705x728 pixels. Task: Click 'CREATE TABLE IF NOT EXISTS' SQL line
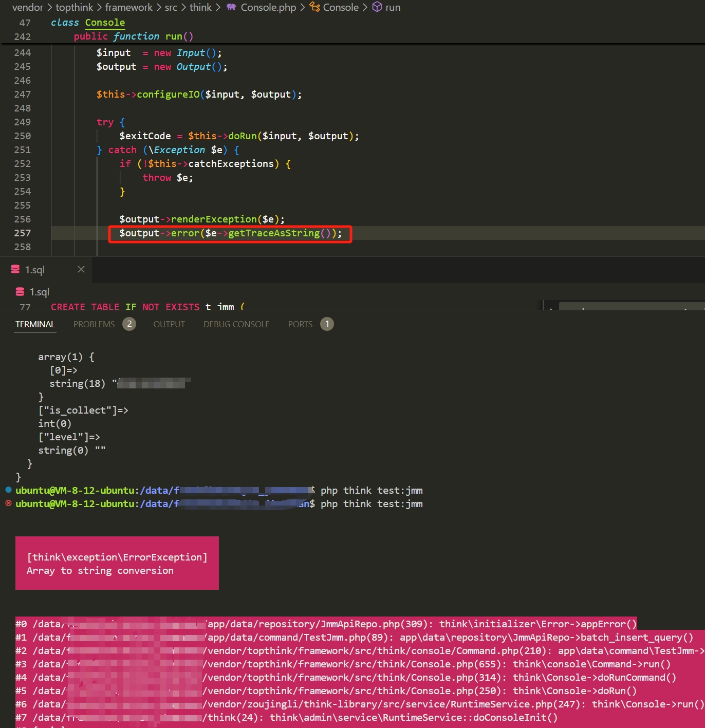click(147, 307)
